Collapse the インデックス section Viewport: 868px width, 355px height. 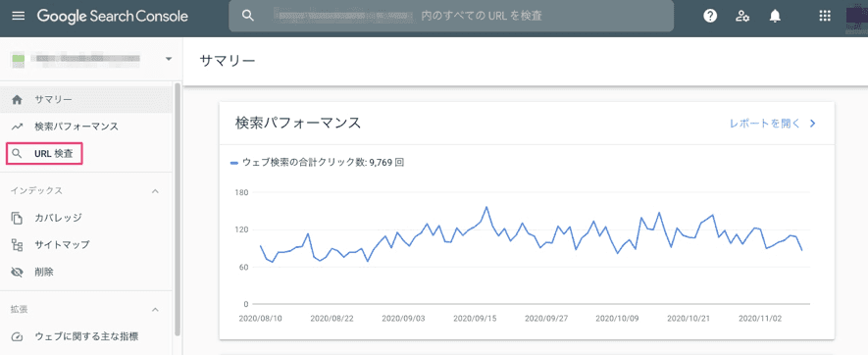click(x=156, y=191)
